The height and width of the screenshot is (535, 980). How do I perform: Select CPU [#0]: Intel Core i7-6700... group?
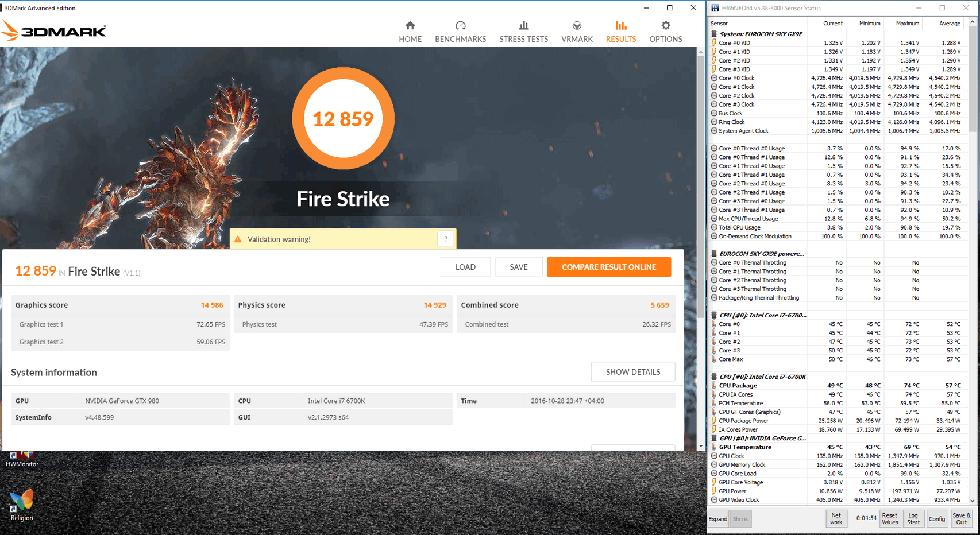coord(838,315)
